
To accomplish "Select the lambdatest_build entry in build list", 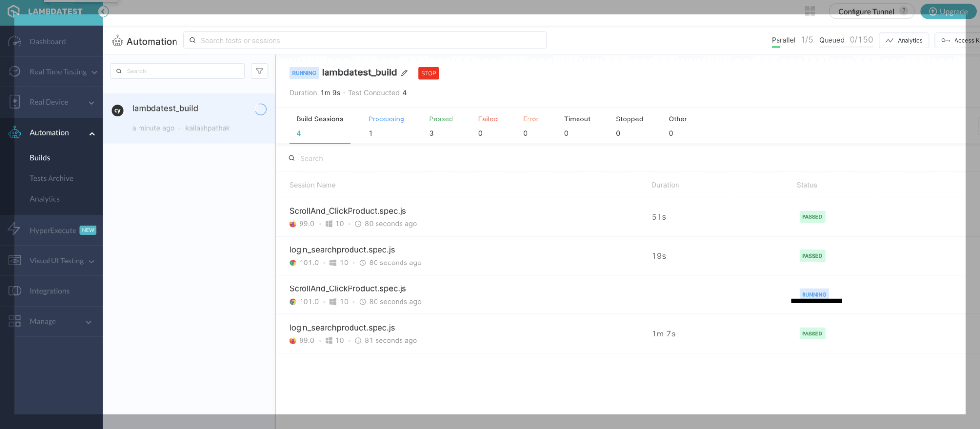I will [189, 118].
